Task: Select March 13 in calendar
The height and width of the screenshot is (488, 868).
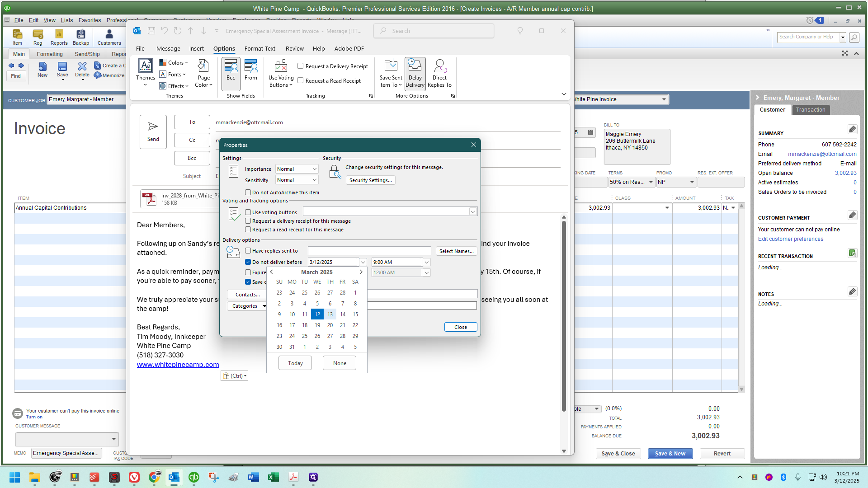Action: [330, 314]
